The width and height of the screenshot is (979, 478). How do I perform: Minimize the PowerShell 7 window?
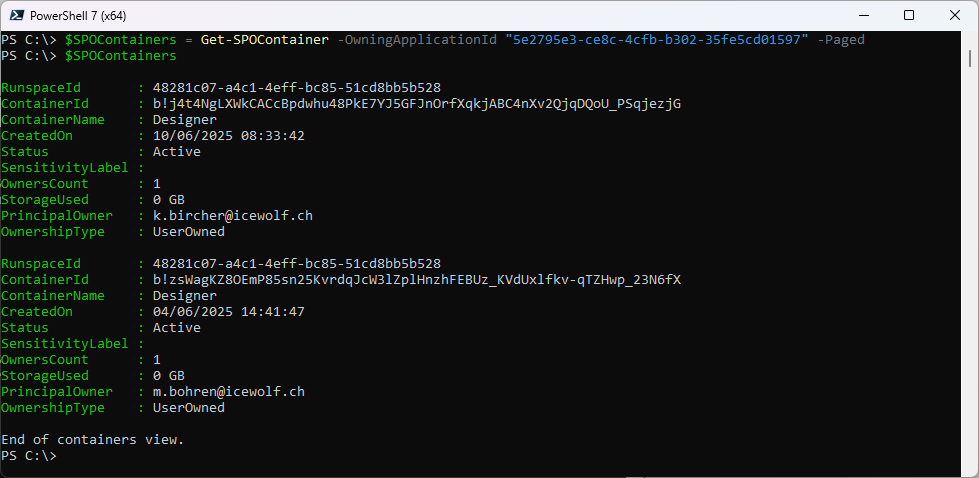click(863, 15)
